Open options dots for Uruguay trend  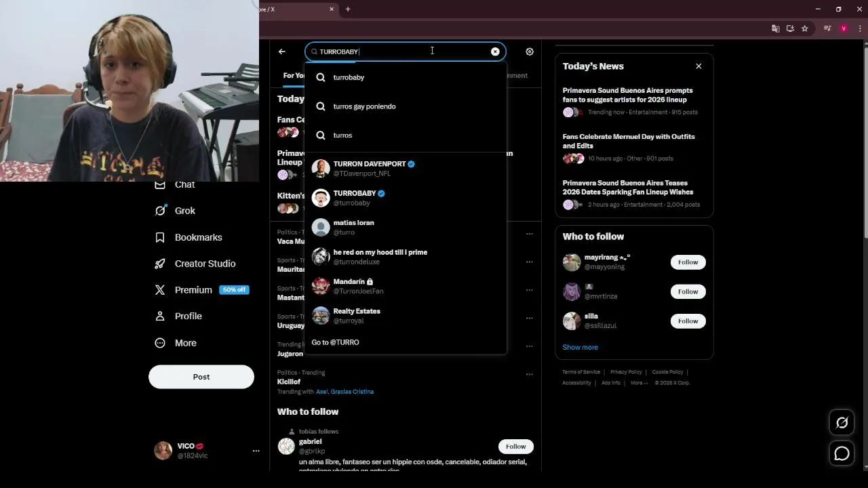pyautogui.click(x=530, y=318)
